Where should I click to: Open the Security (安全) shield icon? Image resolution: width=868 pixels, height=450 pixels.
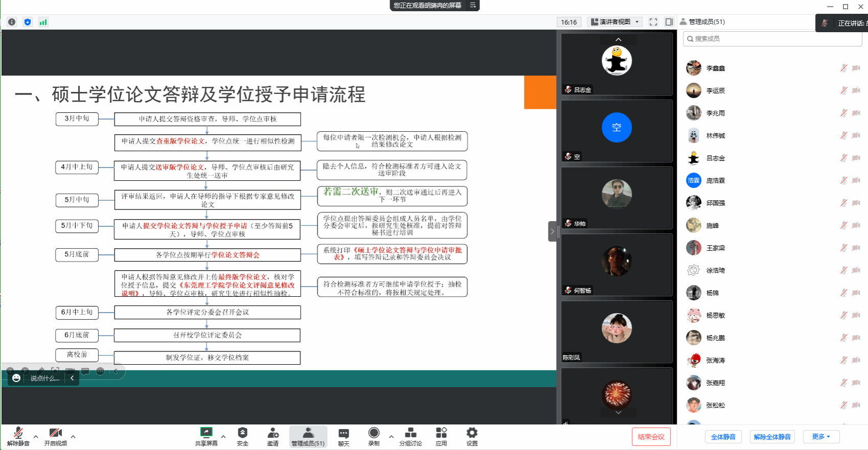coord(242,433)
